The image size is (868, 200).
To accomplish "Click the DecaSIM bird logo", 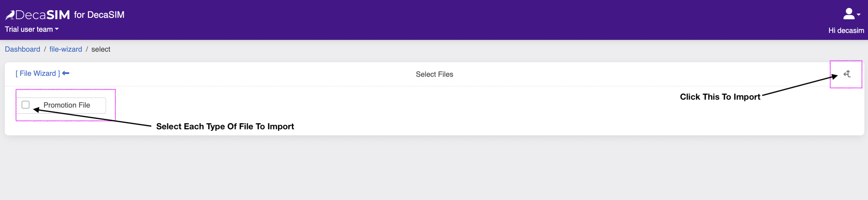I will tap(10, 15).
